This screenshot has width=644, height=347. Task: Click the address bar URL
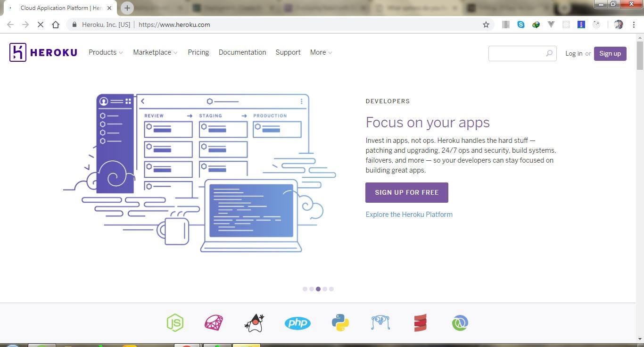tap(174, 25)
